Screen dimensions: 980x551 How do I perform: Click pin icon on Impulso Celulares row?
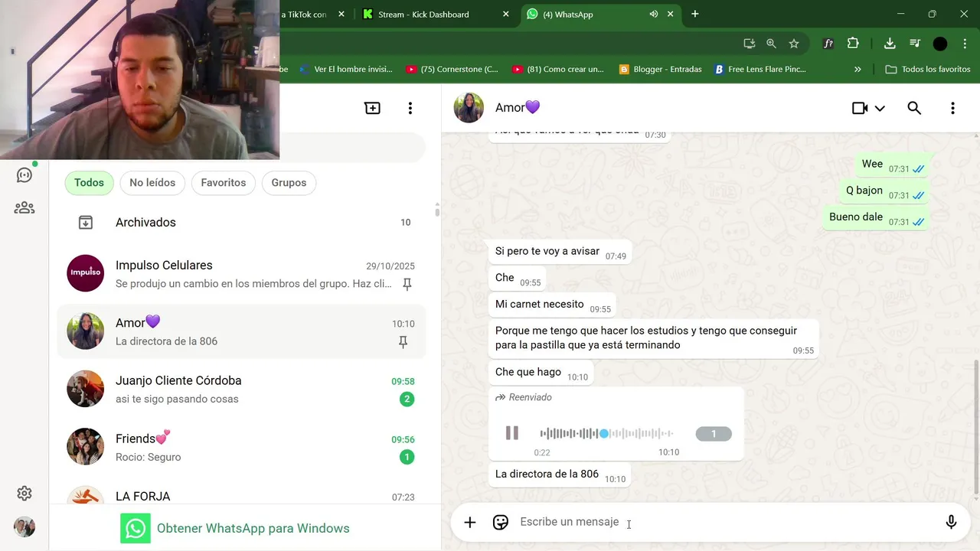[x=407, y=284]
